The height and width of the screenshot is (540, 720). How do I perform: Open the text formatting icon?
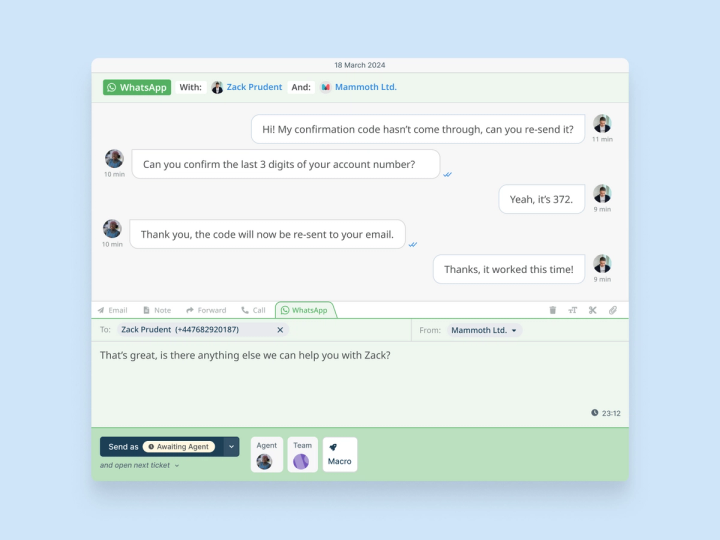(x=573, y=310)
